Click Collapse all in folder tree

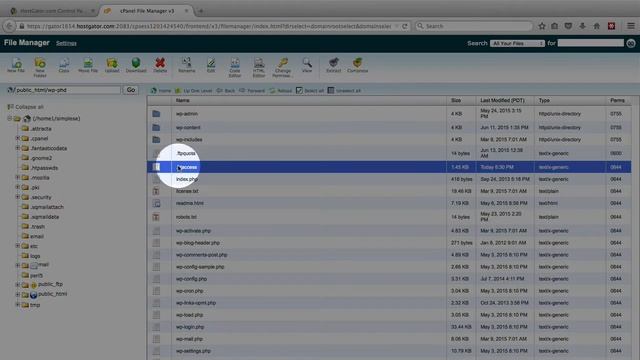coord(25,107)
